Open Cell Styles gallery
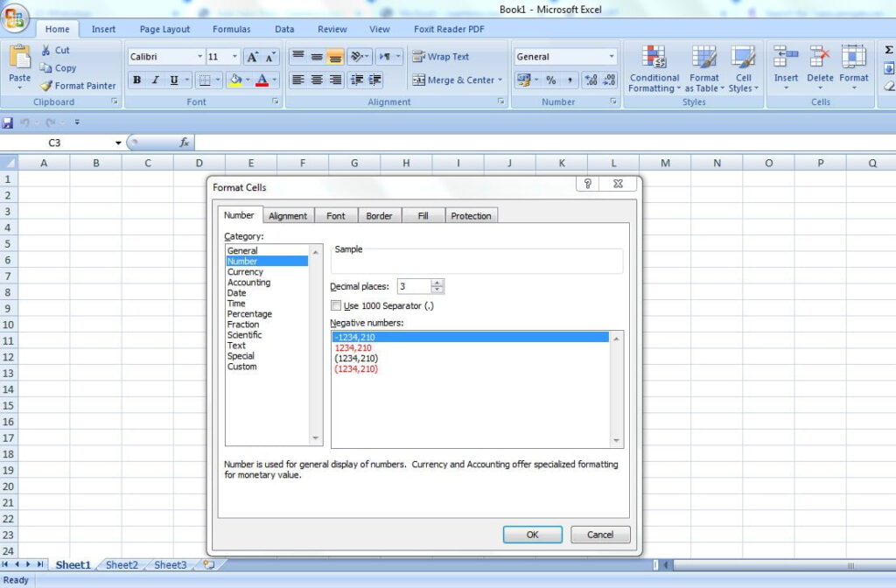The height and width of the screenshot is (588, 896). (x=743, y=68)
